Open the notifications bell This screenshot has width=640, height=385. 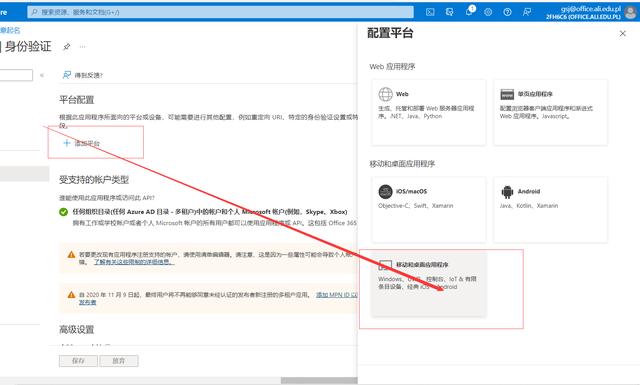[469, 12]
